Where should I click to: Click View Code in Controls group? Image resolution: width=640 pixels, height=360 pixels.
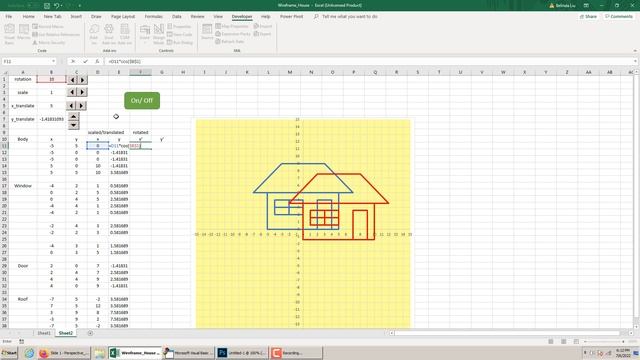pos(179,34)
